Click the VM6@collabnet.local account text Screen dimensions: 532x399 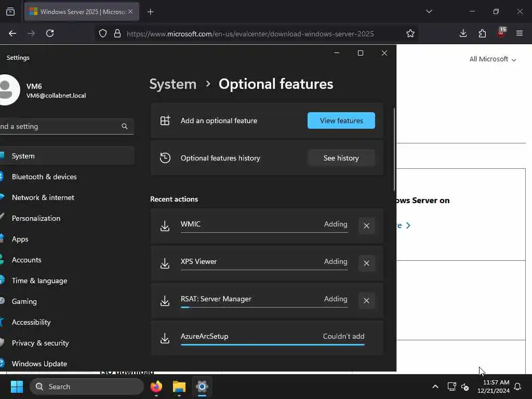pyautogui.click(x=56, y=96)
